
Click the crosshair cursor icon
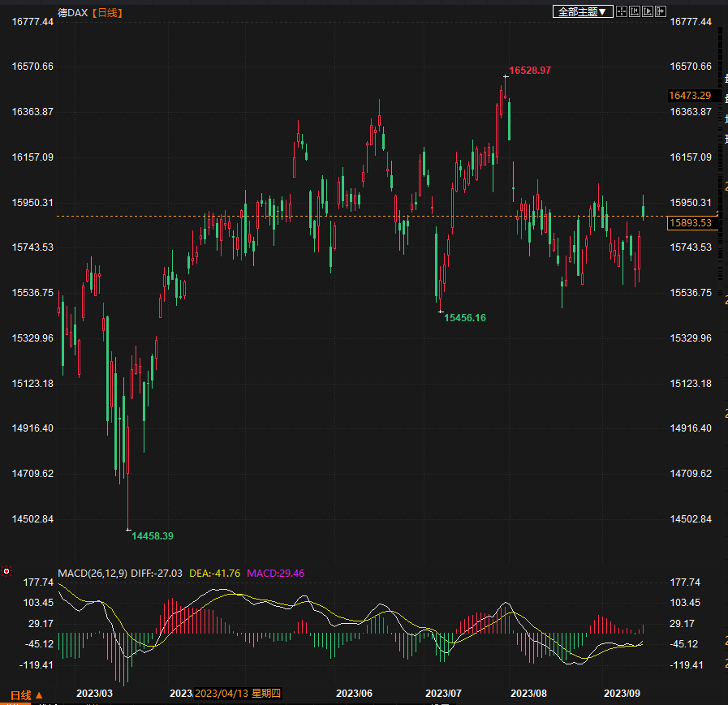622,11
